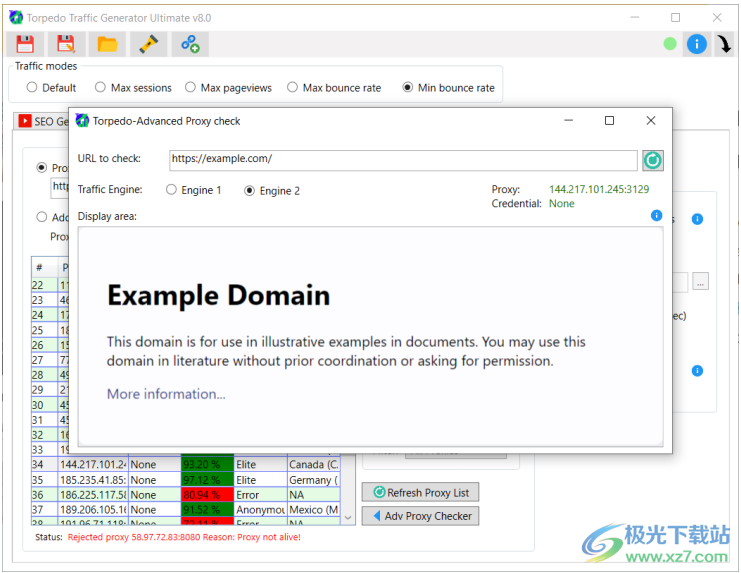Screen dimensions: 741x573
Task: Click the Error type cell in row 36
Action: pos(260,495)
